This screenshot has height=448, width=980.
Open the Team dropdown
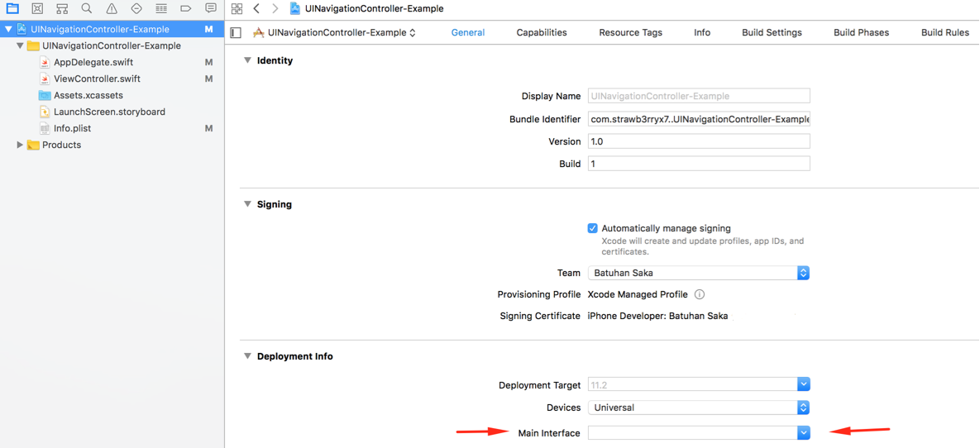(x=803, y=273)
